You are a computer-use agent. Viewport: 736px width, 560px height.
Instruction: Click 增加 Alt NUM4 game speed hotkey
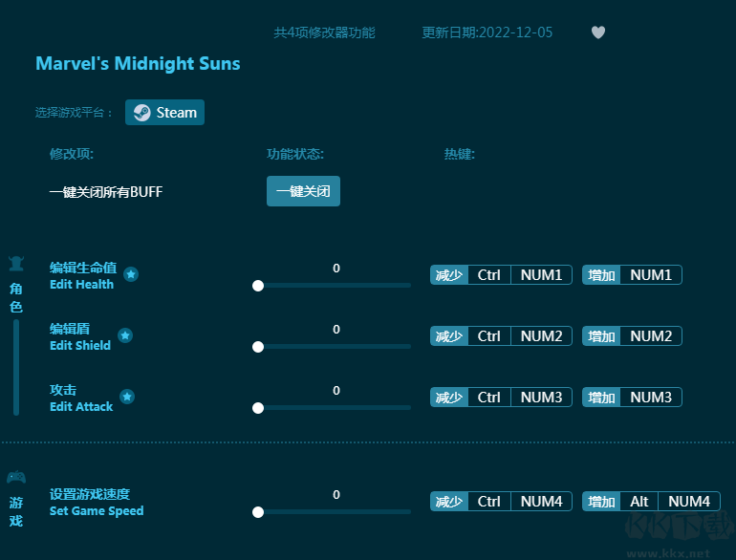651,502
